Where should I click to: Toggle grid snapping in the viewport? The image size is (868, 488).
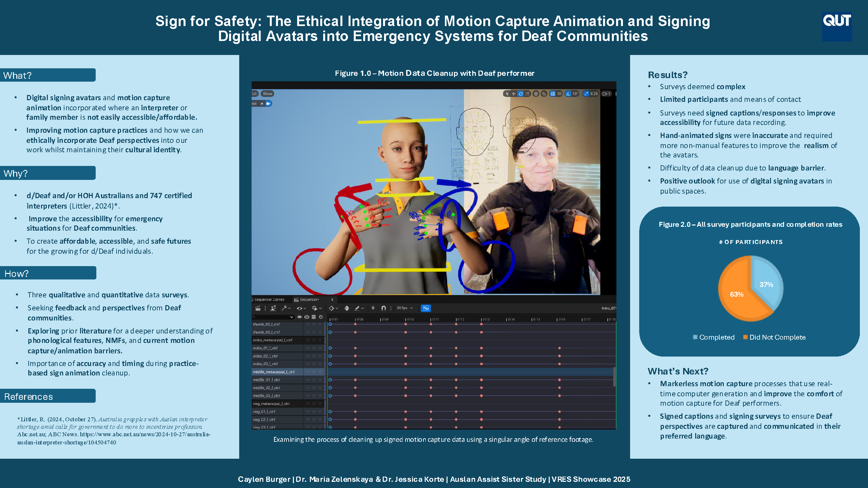point(553,94)
